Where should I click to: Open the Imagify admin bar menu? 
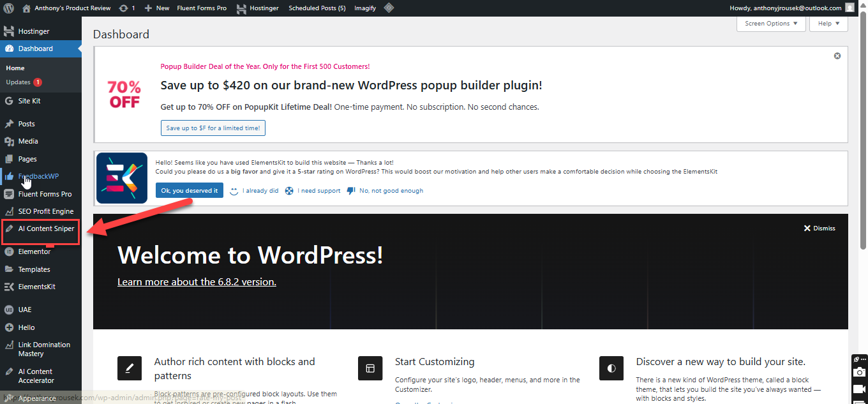pos(365,8)
